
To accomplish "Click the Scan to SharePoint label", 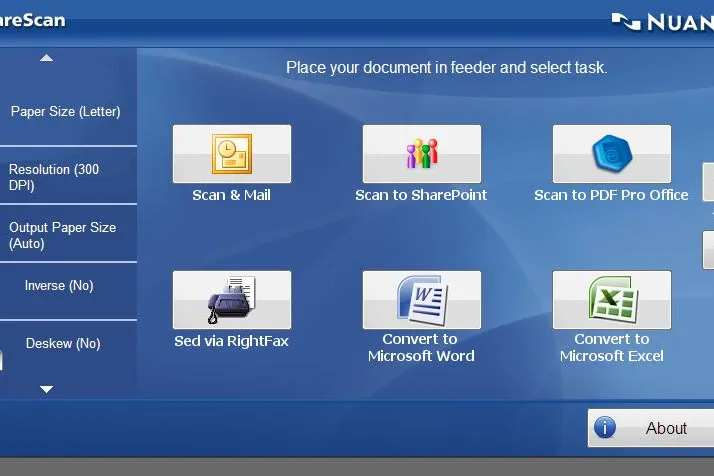I will click(x=421, y=195).
